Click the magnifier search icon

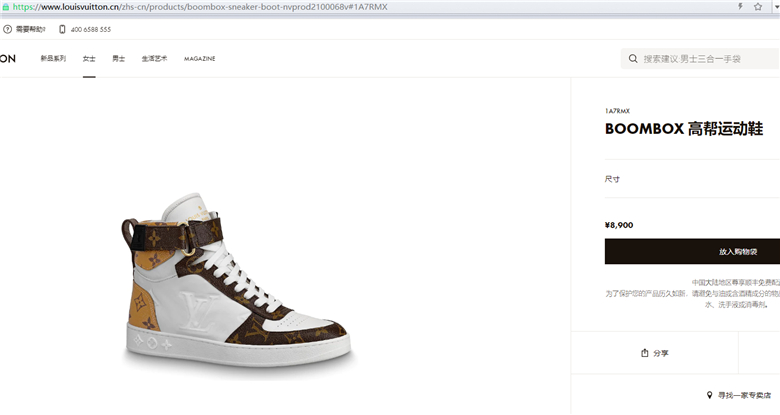[633, 59]
